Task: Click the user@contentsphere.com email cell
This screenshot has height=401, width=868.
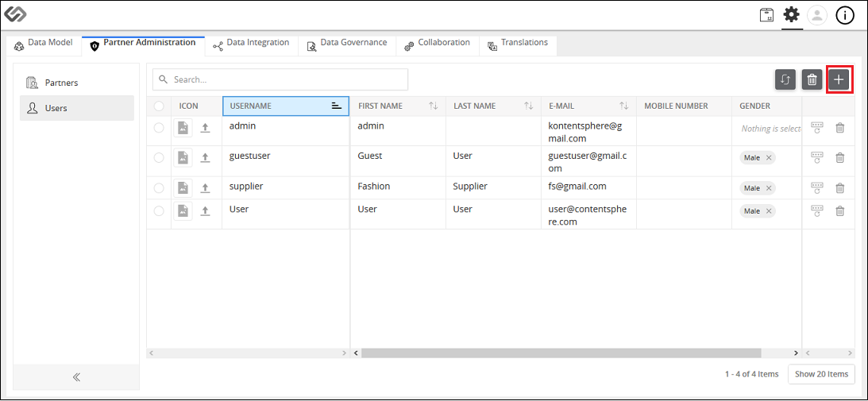Action: coord(588,214)
